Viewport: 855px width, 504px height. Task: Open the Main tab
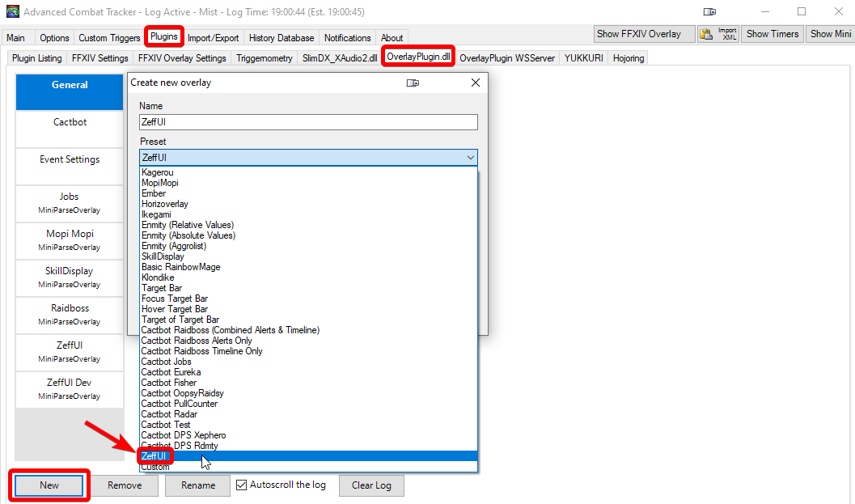[x=16, y=38]
